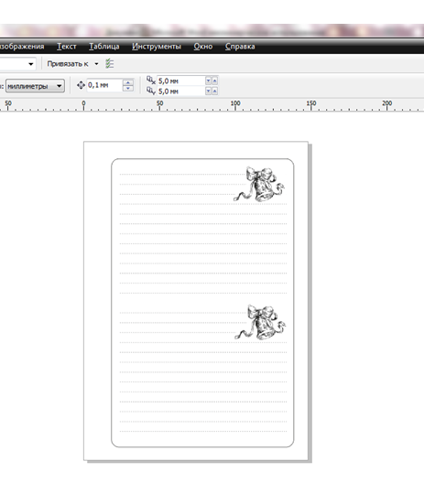The height and width of the screenshot is (504, 424).
Task: Decrease nudge offset with down spinner
Action: [x=128, y=88]
